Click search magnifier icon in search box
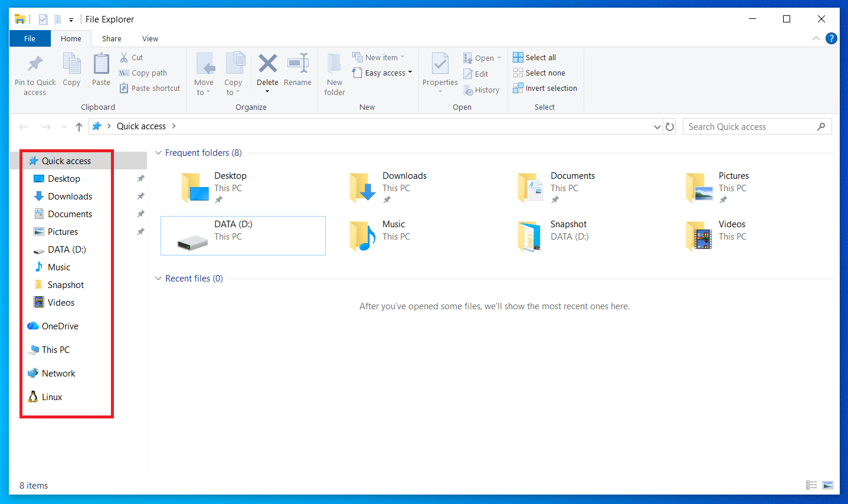 click(821, 126)
